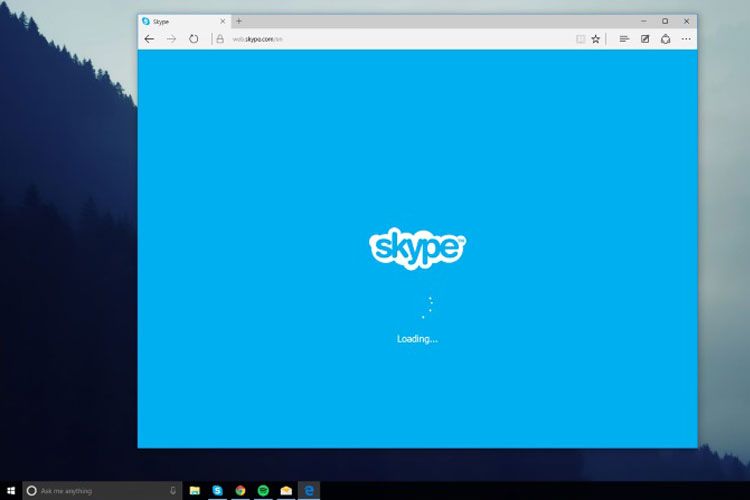Activate Cortana microphone in search box

[x=173, y=490]
